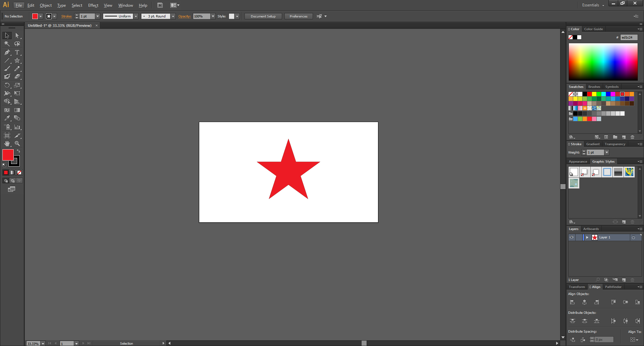Create a new layer in Layers panel
This screenshot has width=644, height=346.
624,280
